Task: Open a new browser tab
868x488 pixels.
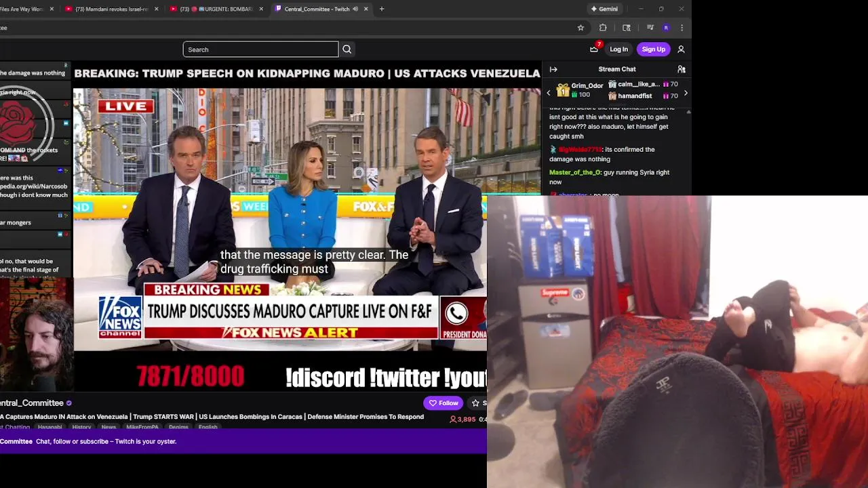Action: tap(382, 9)
